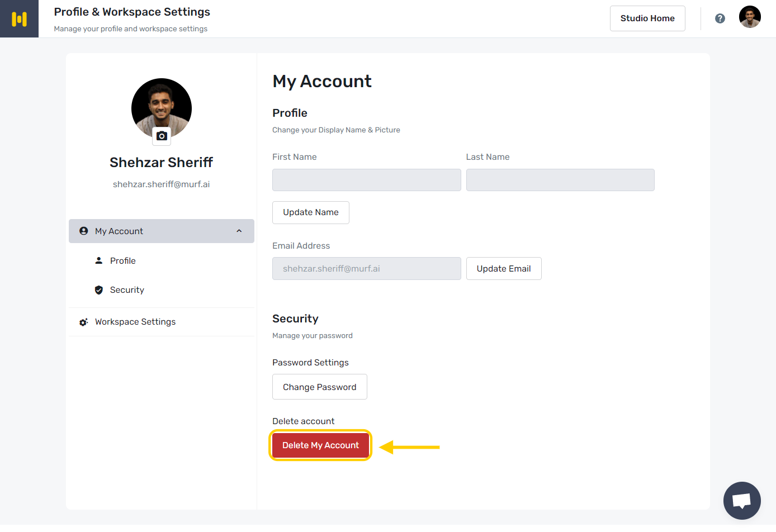The width and height of the screenshot is (776, 532).
Task: Click the Change Password button
Action: 320,387
